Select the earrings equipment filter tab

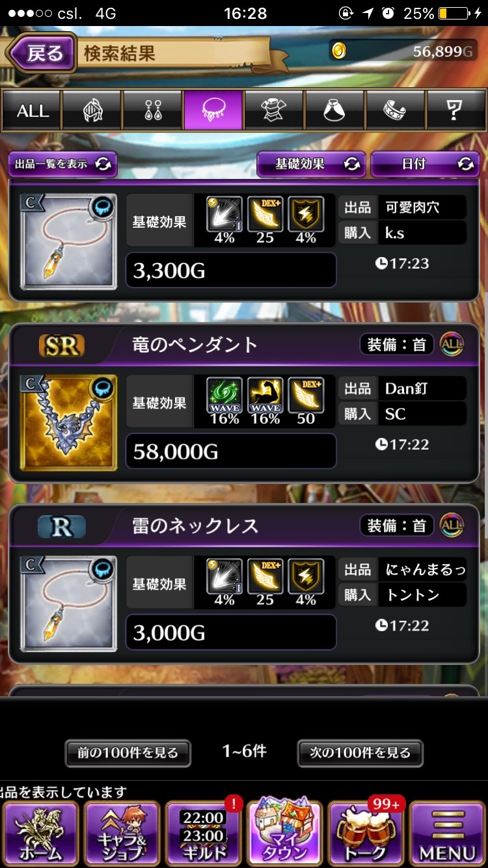pos(153,111)
